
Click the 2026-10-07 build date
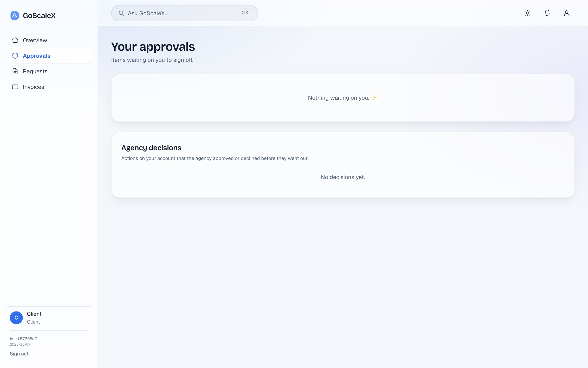coord(20,345)
